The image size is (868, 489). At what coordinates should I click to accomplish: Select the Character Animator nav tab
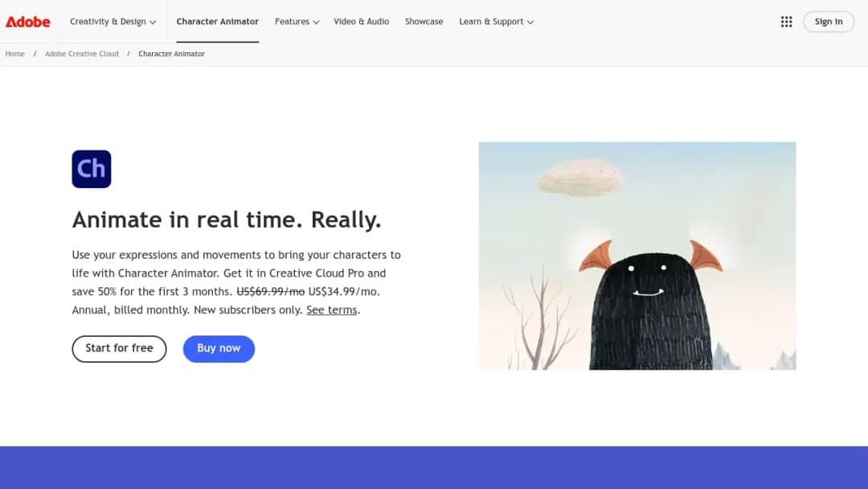tap(218, 22)
